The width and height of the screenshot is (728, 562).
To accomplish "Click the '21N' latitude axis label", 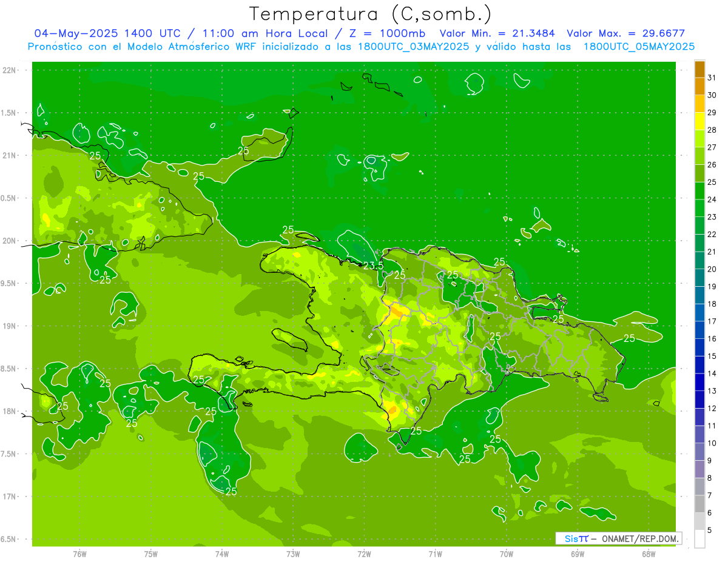I will point(9,155).
